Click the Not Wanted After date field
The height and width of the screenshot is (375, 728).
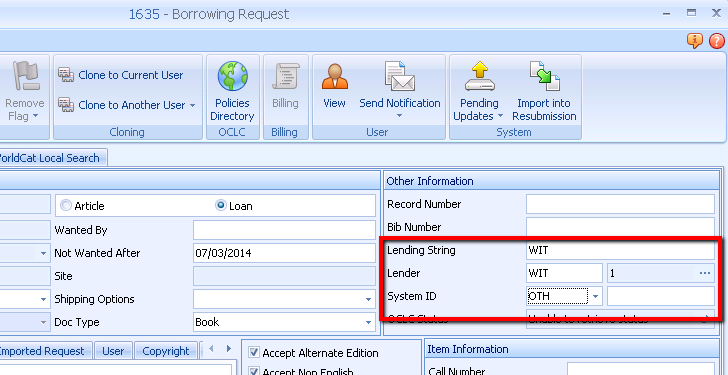284,253
